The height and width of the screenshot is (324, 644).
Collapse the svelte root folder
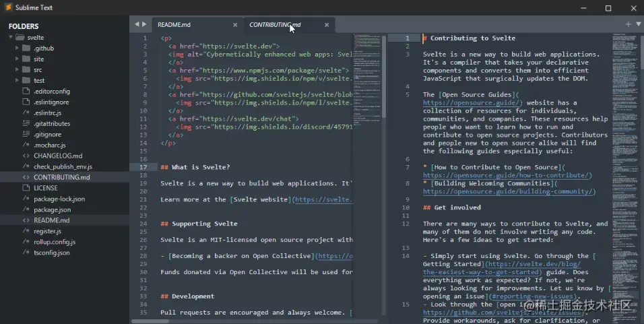click(11, 37)
